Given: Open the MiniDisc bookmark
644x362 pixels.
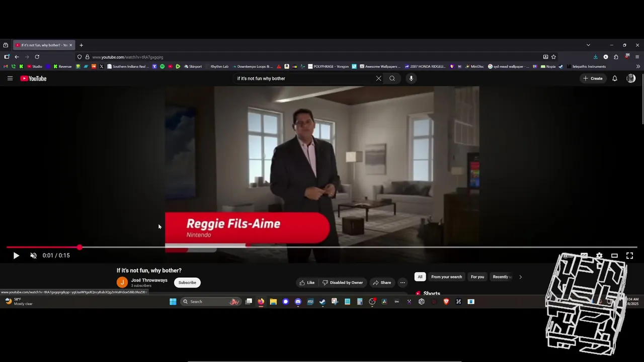Looking at the screenshot, I should (474, 66).
